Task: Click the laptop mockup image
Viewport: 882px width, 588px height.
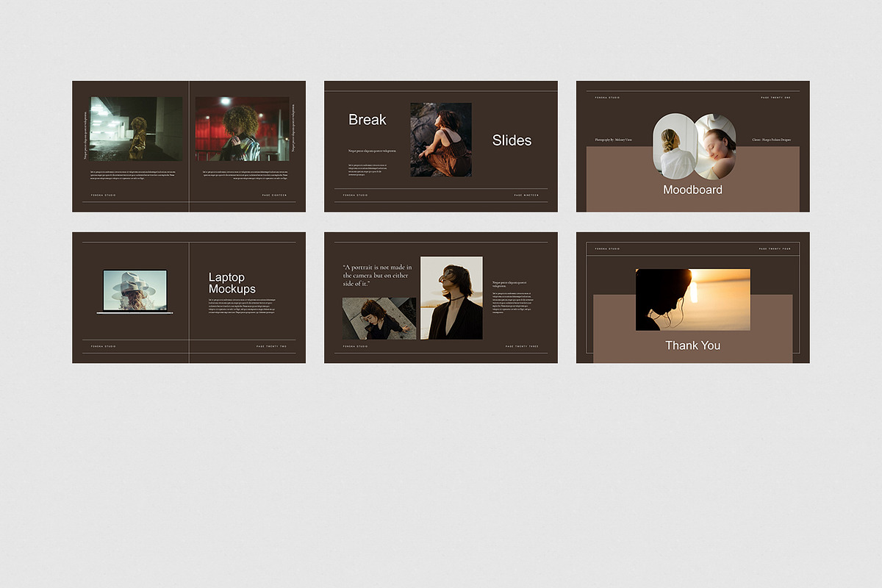Action: (x=135, y=292)
